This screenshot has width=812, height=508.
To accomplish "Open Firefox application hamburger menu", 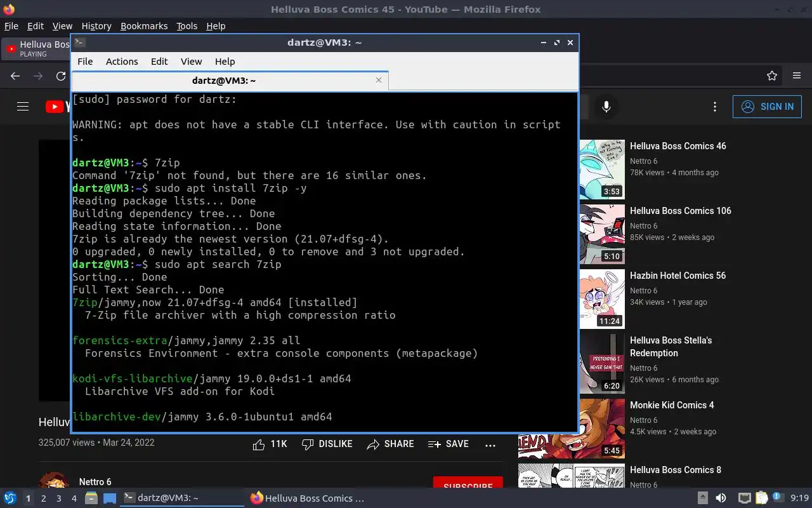I will coord(797,76).
